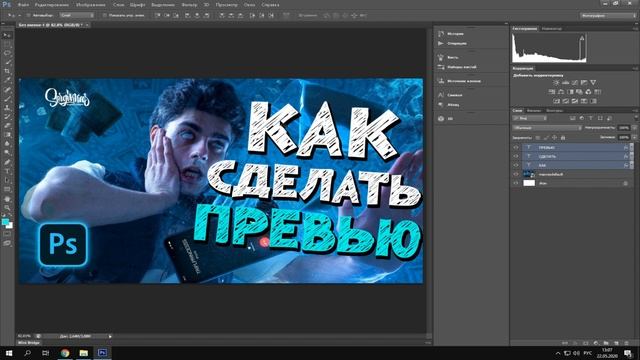Expand status bar info arrow
The width and height of the screenshot is (640, 360).
tap(110, 336)
